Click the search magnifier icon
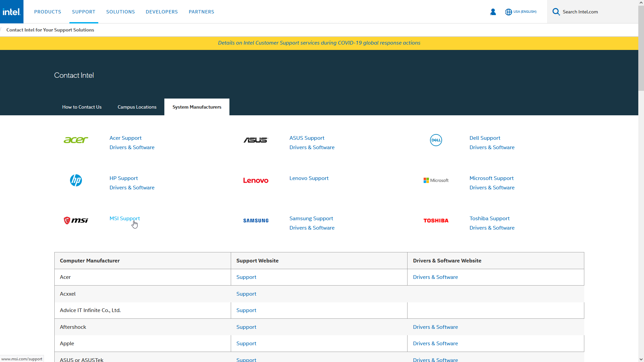Image resolution: width=644 pixels, height=362 pixels. click(556, 12)
